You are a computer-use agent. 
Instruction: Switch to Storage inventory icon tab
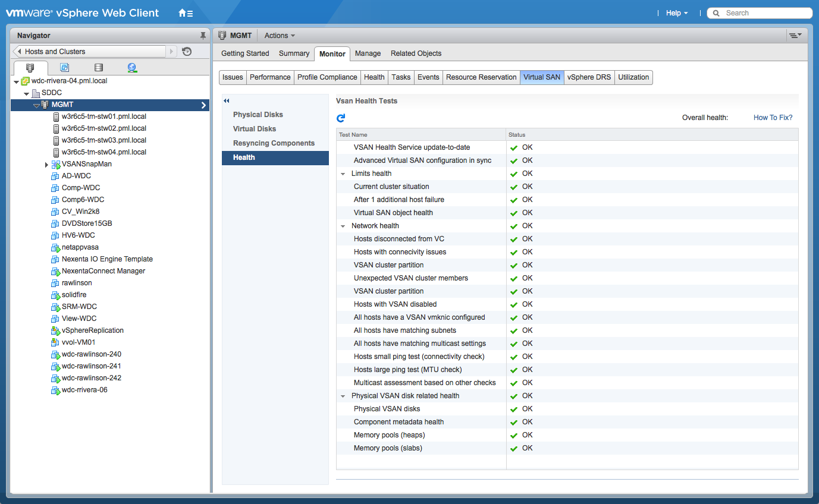click(x=99, y=68)
